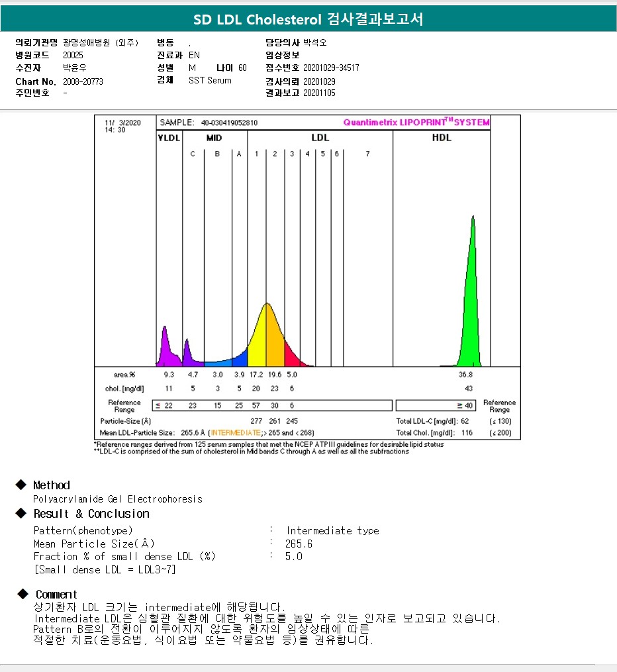The image size is (617, 672).
Task: Click the (≤ 200) reference range
Action: 500,433
